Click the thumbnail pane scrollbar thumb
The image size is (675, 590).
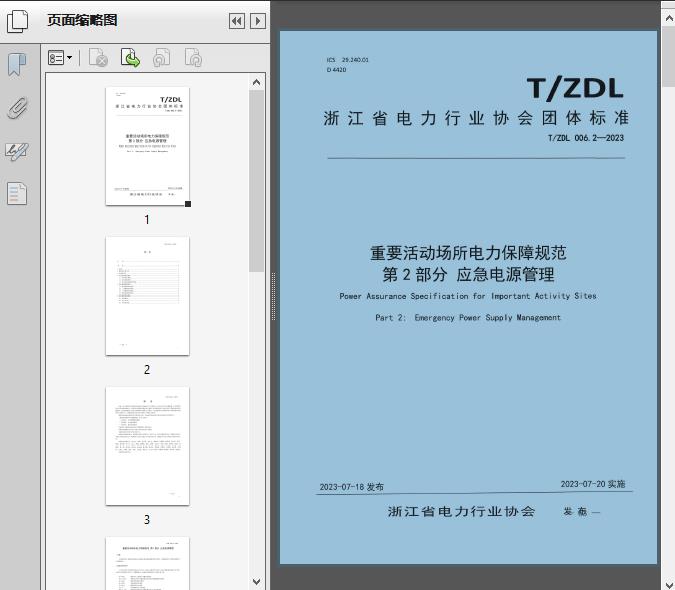[x=257, y=181]
